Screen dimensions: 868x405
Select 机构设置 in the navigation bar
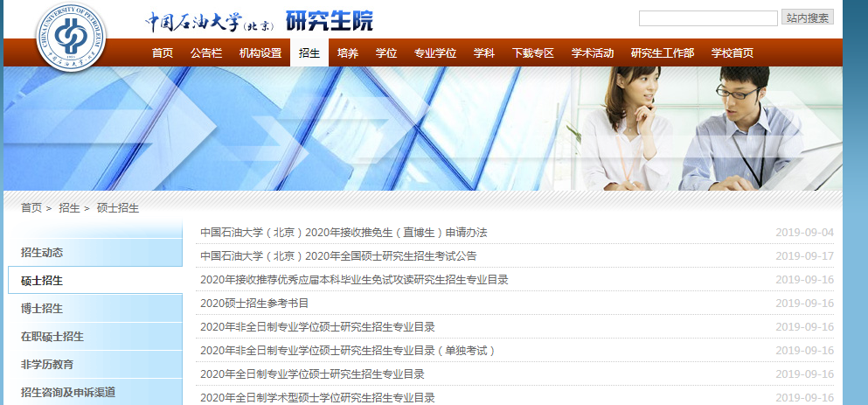coord(260,53)
